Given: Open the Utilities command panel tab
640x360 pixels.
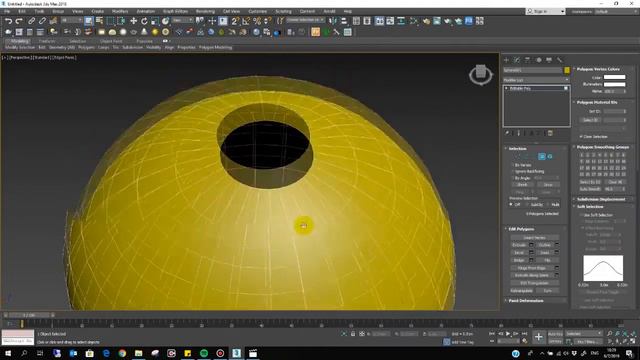Looking at the screenshot, I should [559, 60].
